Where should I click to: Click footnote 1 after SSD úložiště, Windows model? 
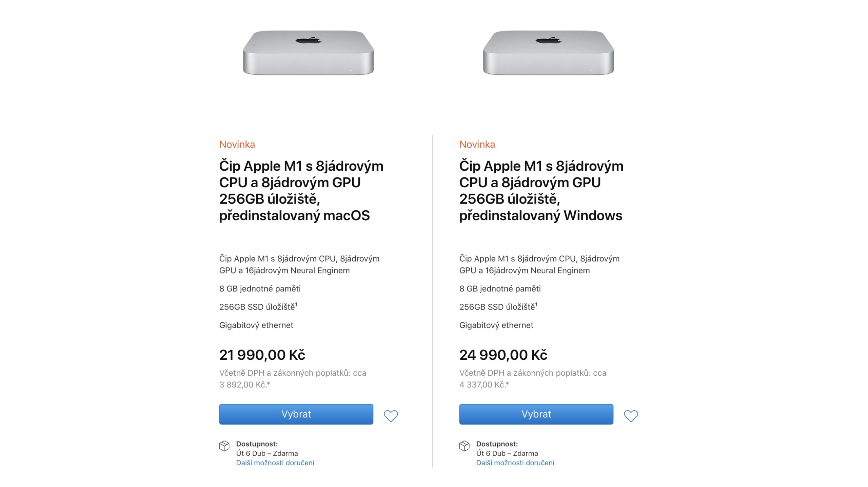(x=536, y=304)
